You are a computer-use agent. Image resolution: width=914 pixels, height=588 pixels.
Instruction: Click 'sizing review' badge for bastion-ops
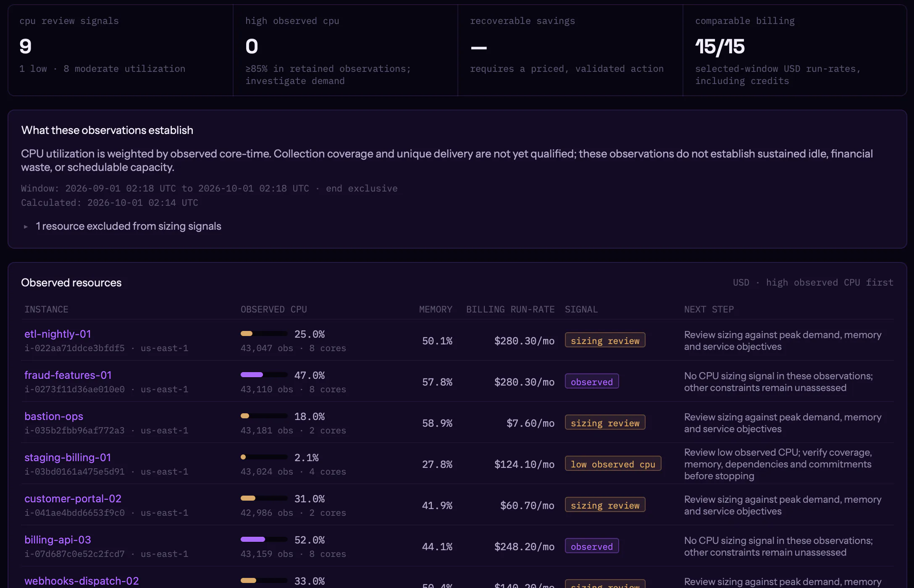point(605,423)
